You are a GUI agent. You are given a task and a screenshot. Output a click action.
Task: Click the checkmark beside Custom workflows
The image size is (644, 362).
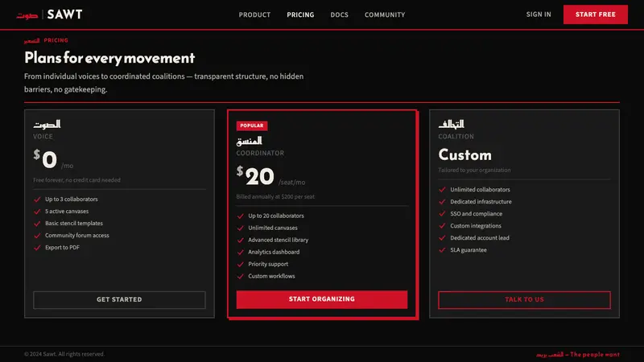(240, 276)
